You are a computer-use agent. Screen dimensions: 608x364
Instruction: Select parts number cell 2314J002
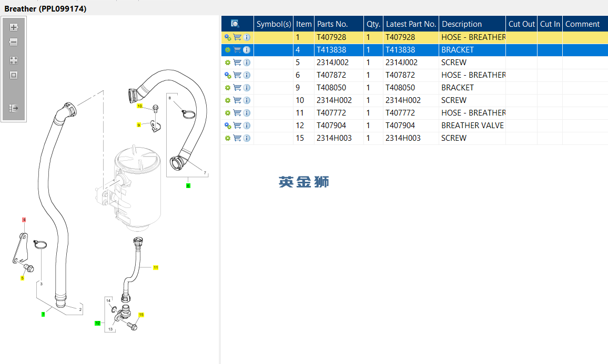(x=339, y=63)
